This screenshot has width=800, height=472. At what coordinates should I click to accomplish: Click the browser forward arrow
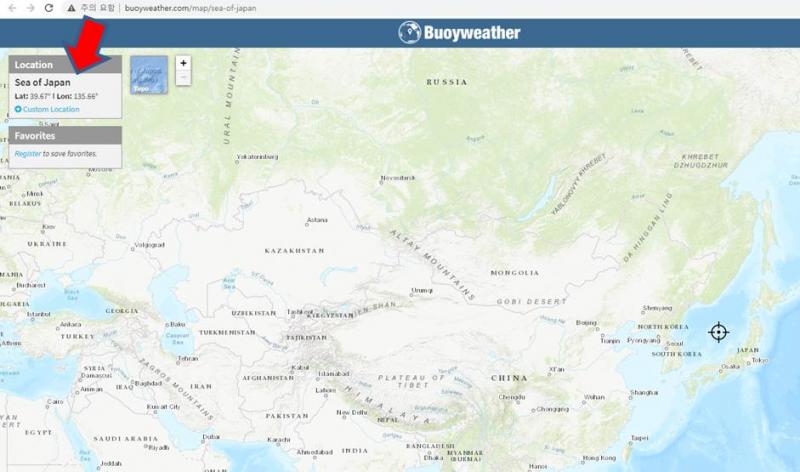(28, 8)
